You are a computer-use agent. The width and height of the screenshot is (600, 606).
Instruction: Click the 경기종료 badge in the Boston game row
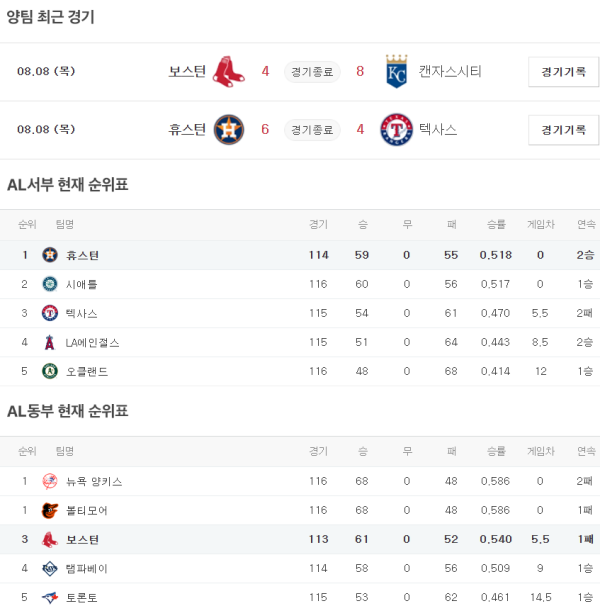(312, 72)
